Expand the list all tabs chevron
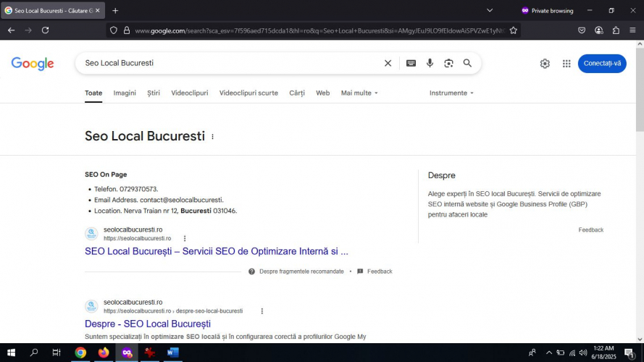Viewport: 644px width, 362px height. [x=490, y=11]
